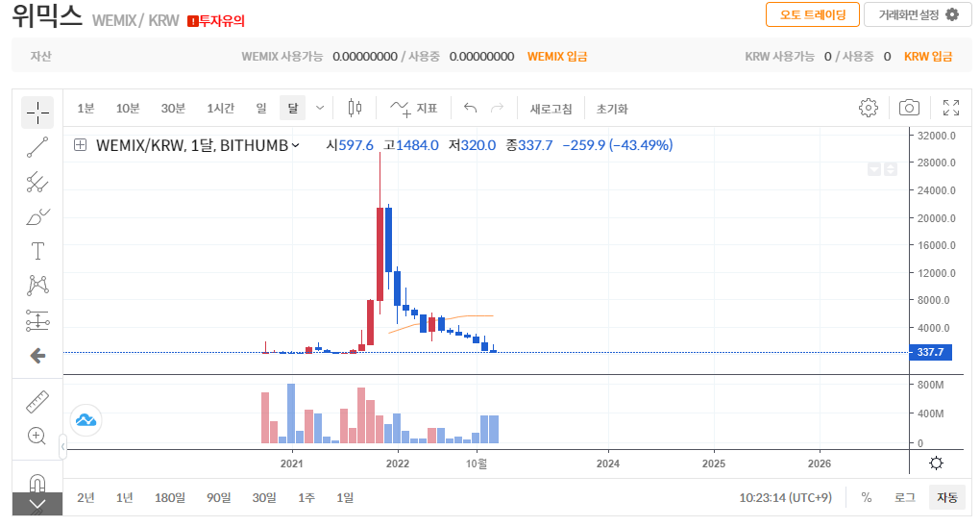
Task: Maximize the pane with up-down arrow button
Action: [x=891, y=169]
